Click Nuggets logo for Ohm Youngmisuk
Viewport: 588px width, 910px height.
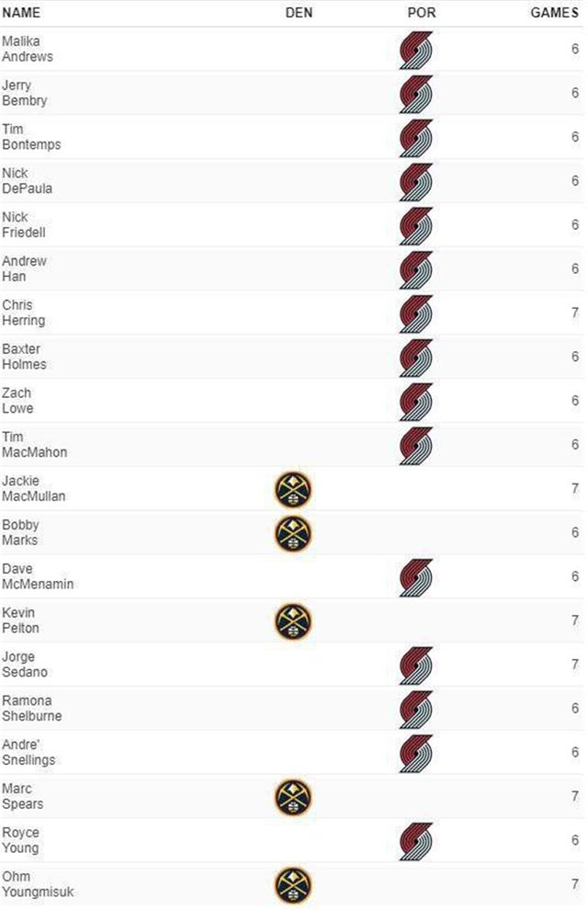coord(293,885)
